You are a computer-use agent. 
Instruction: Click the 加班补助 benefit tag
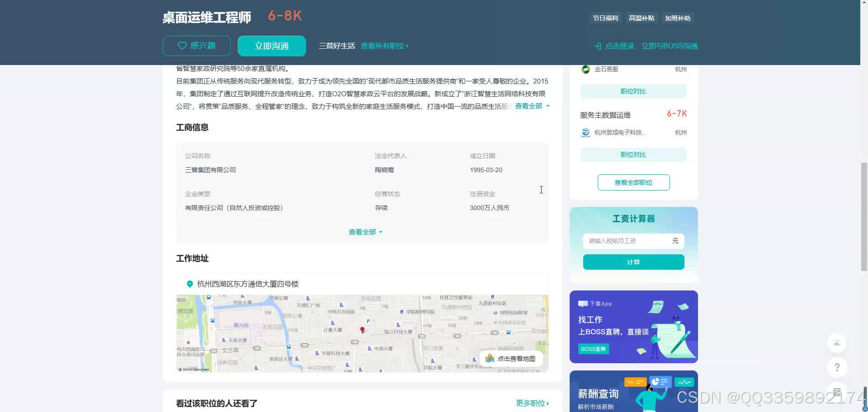pyautogui.click(x=678, y=18)
